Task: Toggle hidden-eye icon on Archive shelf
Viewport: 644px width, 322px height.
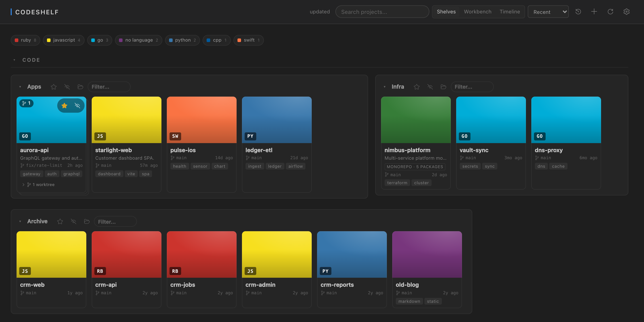Action: point(74,222)
